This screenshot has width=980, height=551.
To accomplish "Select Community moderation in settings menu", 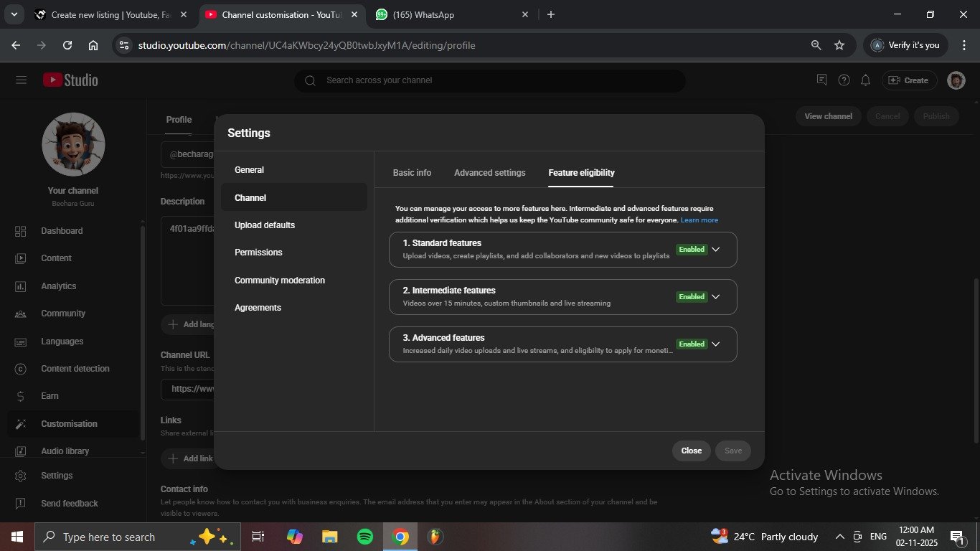I will [x=280, y=281].
